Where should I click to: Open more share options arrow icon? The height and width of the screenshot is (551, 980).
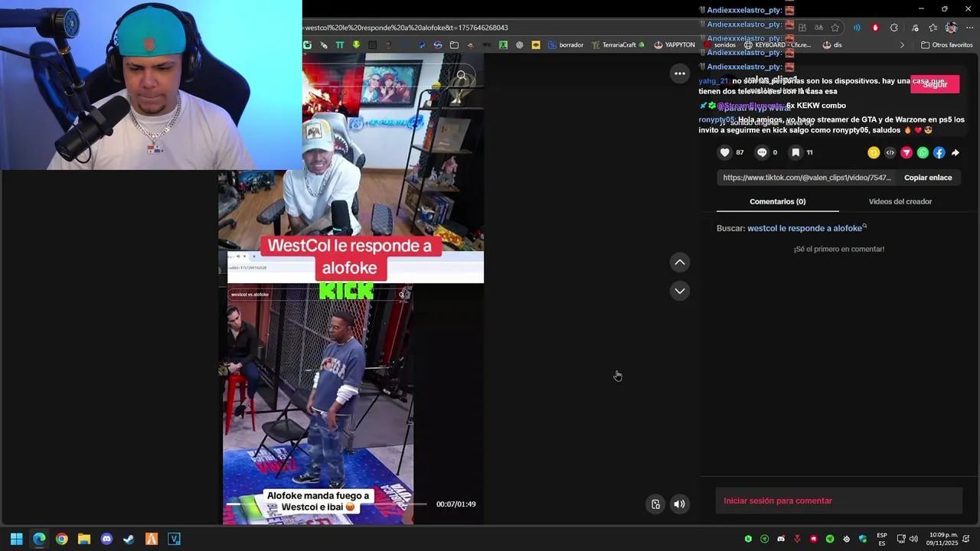pyautogui.click(x=955, y=153)
